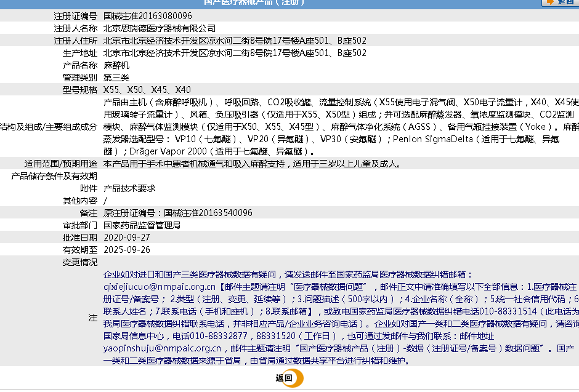This screenshot has width=579, height=392.
Task: Click the 注册人住所 address value
Action: click(x=235, y=41)
